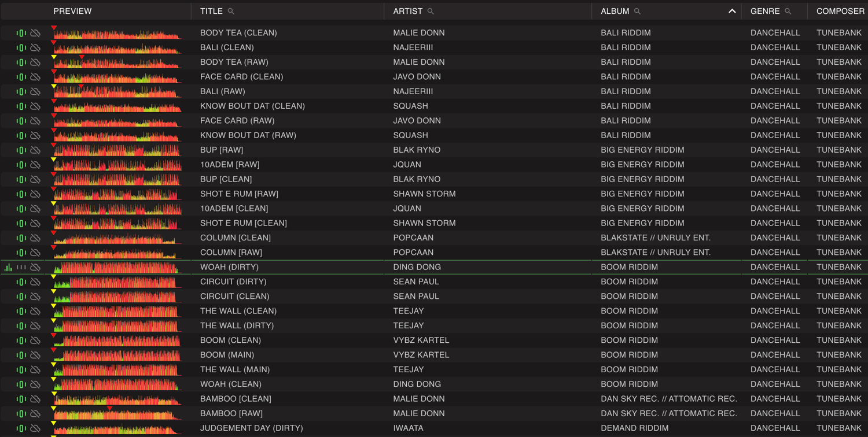
Task: Click the red cue marker in the COLUMN [RAW] waveform
Action: (x=54, y=247)
